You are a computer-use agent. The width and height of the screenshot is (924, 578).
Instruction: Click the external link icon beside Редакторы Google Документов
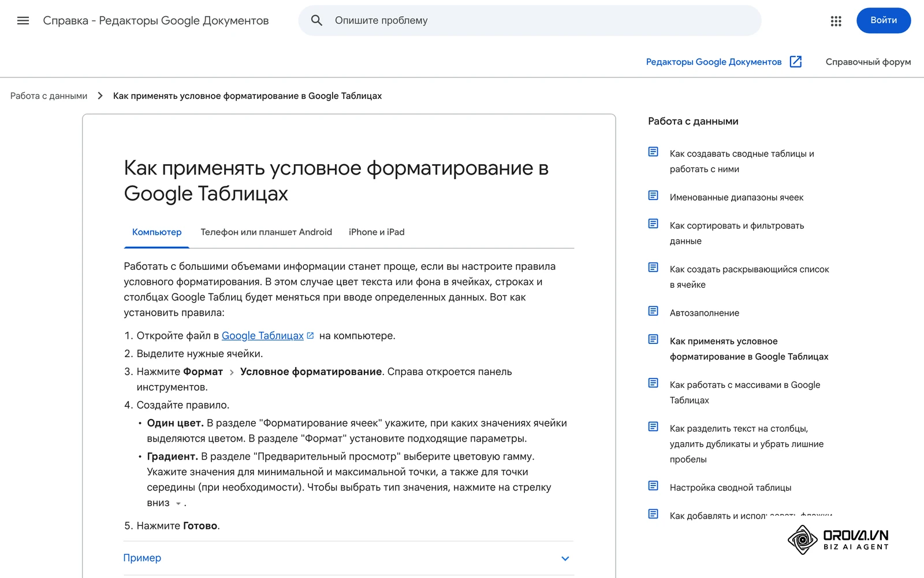click(795, 61)
